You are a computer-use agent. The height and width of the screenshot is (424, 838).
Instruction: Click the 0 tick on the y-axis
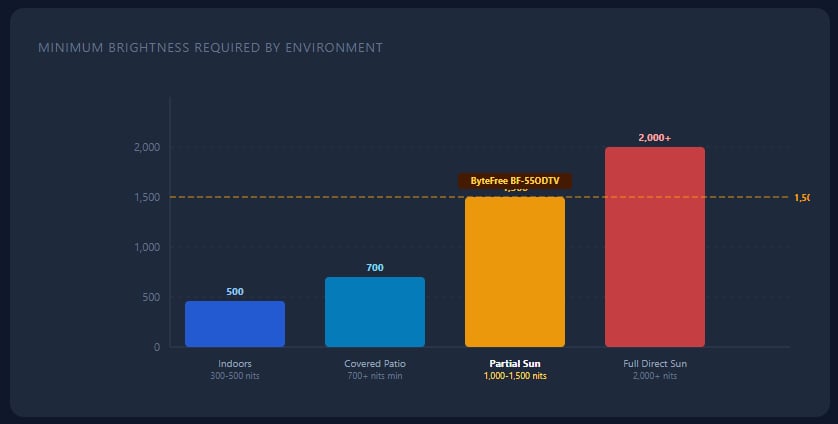tap(157, 347)
